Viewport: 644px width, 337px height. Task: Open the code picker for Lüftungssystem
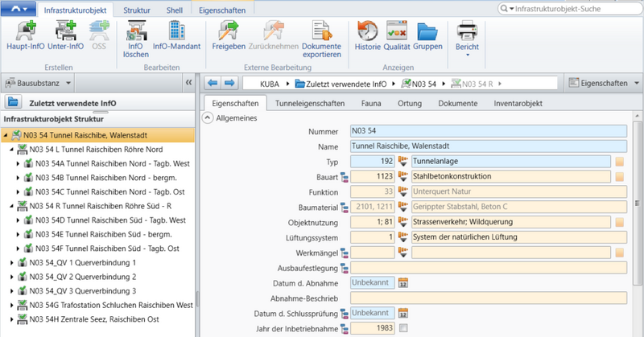point(403,237)
